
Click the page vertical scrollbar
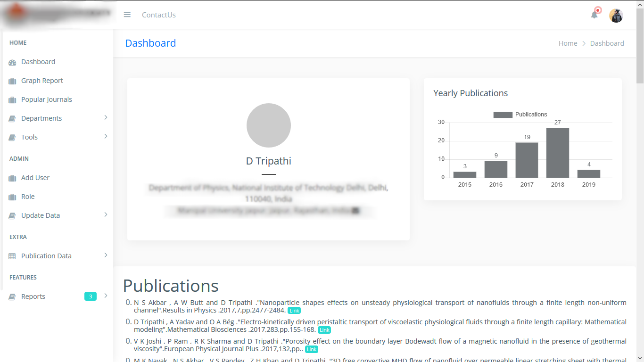tap(640, 189)
